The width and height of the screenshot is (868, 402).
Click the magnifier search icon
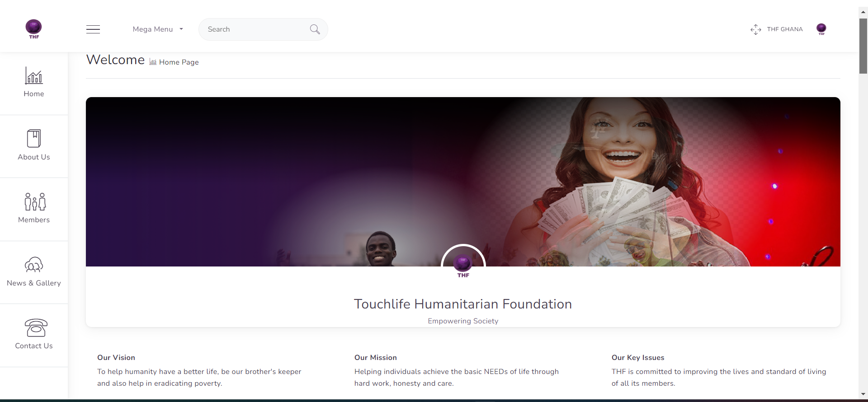pos(315,29)
